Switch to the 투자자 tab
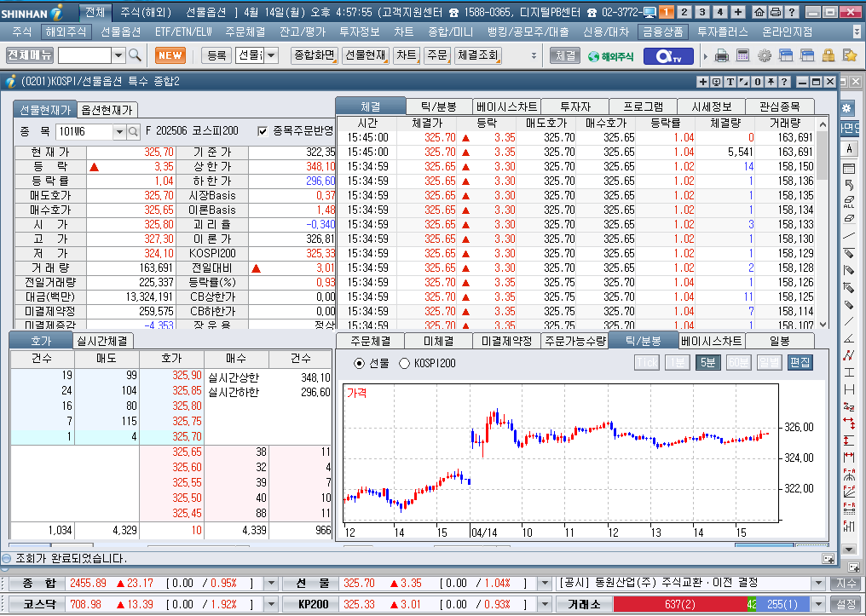The height and width of the screenshot is (616, 866). tap(575, 107)
